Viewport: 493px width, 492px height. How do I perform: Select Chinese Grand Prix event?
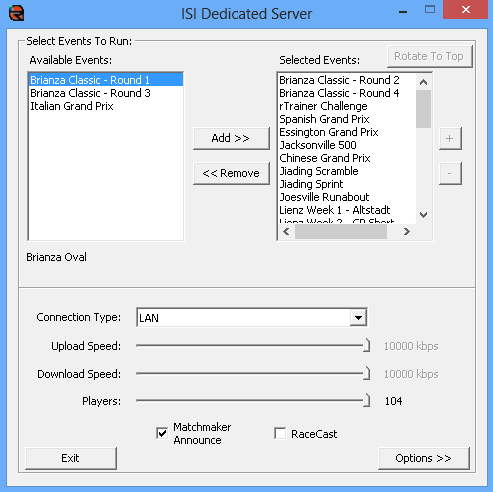click(x=347, y=158)
